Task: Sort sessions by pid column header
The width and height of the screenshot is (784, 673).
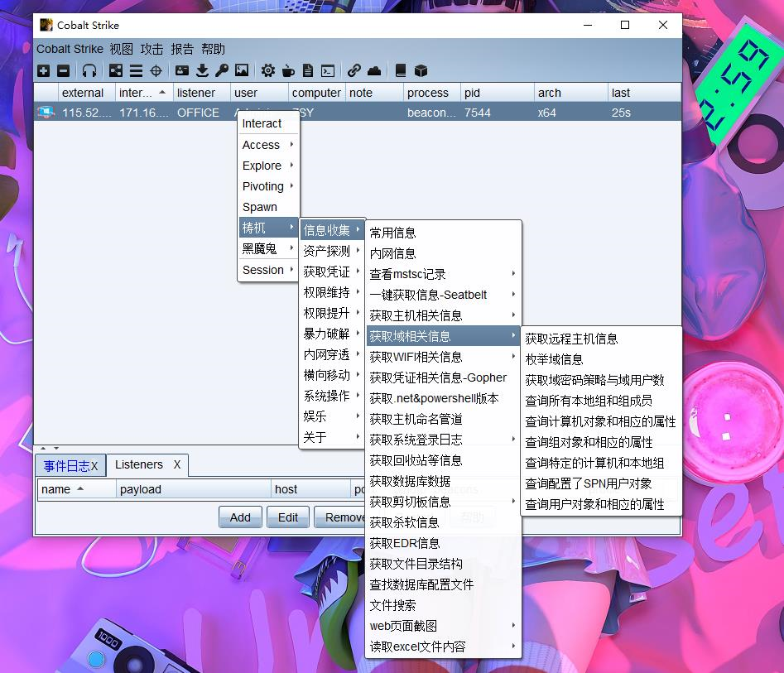Action: click(x=497, y=93)
